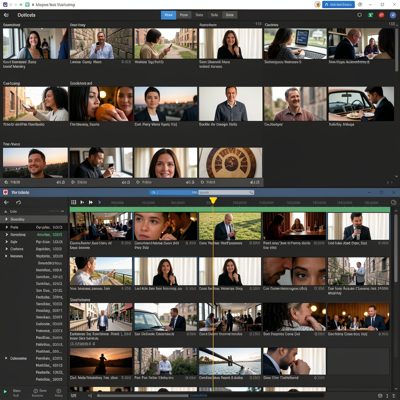Click the play-to-next icon in timeline toolbar

82,202
